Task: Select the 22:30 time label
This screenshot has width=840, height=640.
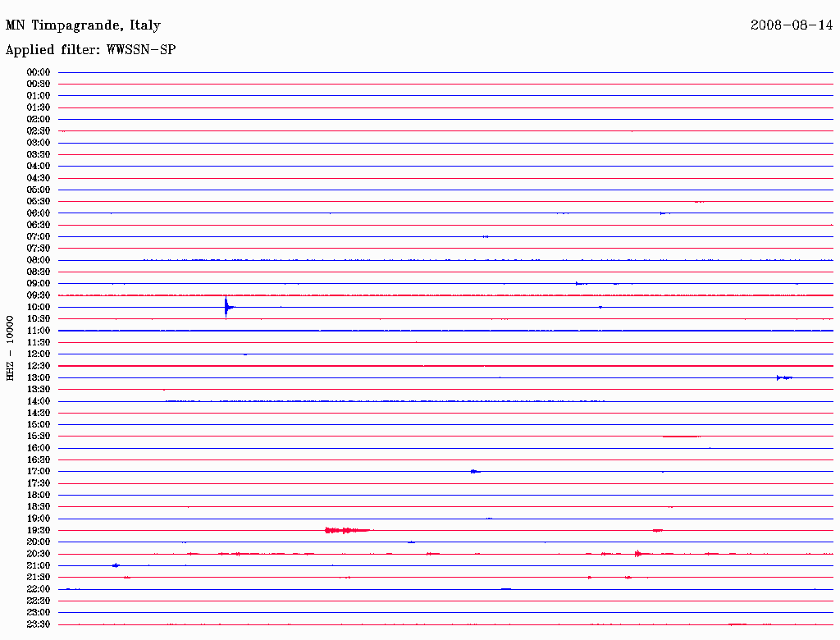Action: click(39, 601)
